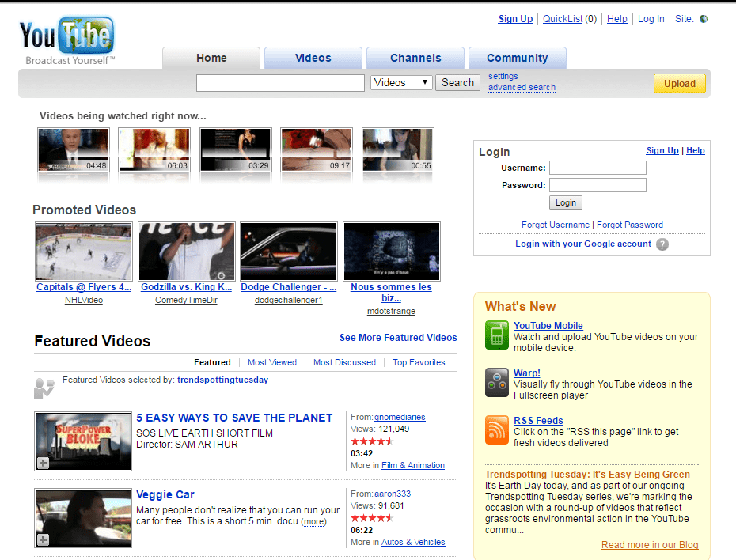The height and width of the screenshot is (560, 736).
Task: Open the Film & Animation category link
Action: (413, 465)
